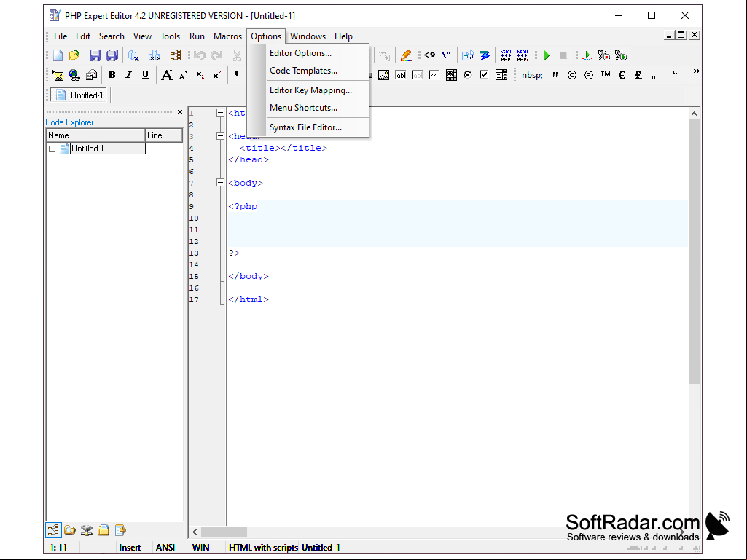Apply subscript formatting
747x560 pixels.
200,75
